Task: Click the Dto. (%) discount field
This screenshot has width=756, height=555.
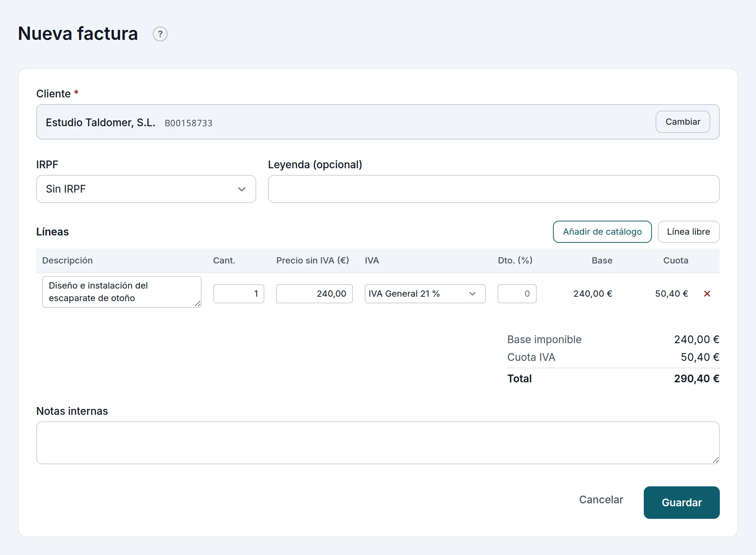Action: tap(517, 294)
